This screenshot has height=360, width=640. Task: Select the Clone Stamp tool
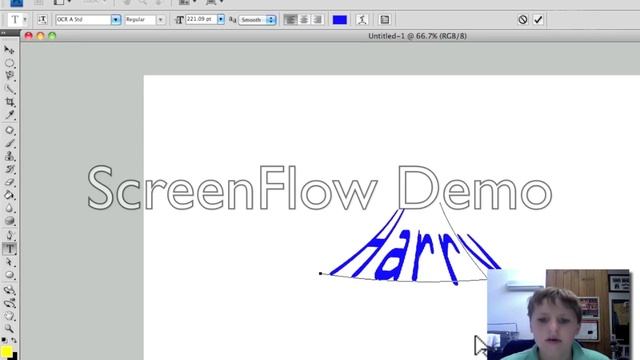coord(9,156)
